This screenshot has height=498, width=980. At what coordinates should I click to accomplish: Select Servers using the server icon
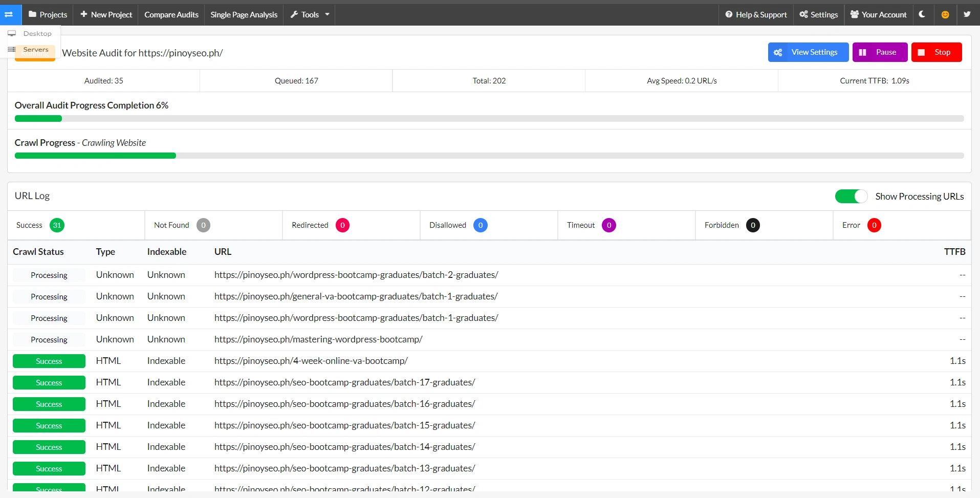point(12,49)
